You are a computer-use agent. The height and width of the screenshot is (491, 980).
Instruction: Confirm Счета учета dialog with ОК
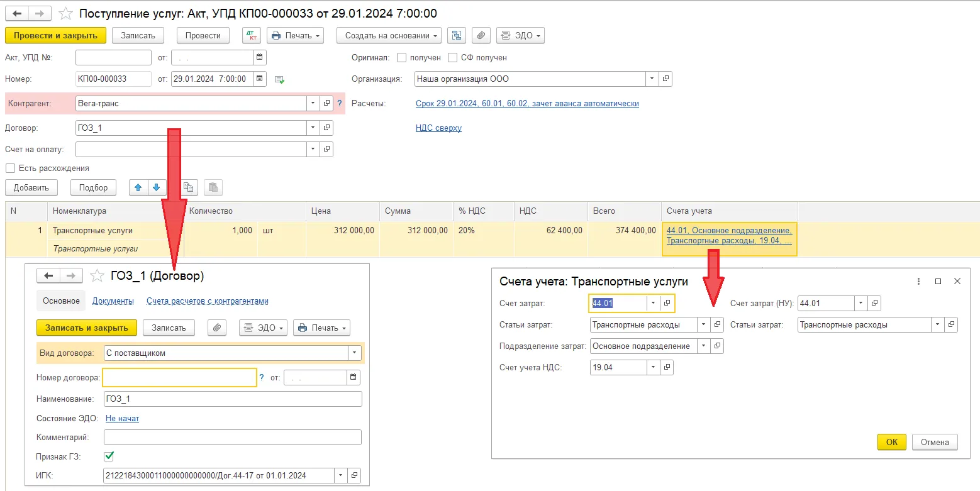pyautogui.click(x=892, y=442)
